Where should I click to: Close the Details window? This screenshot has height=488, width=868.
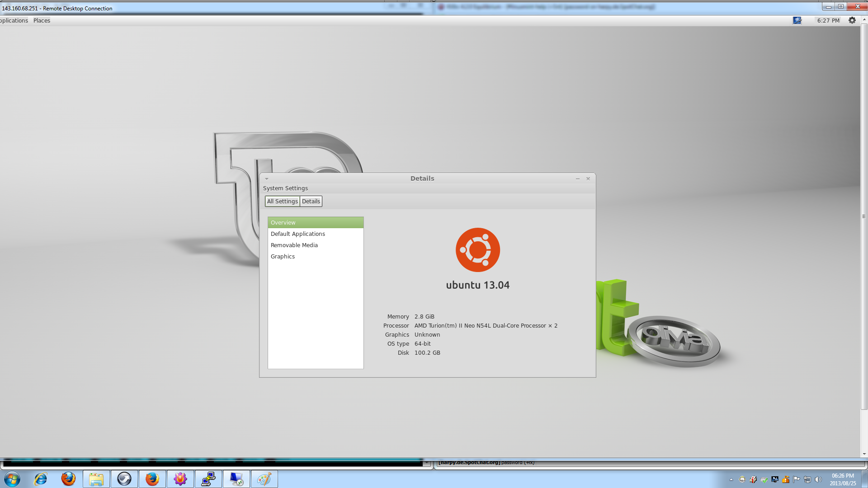(x=588, y=179)
